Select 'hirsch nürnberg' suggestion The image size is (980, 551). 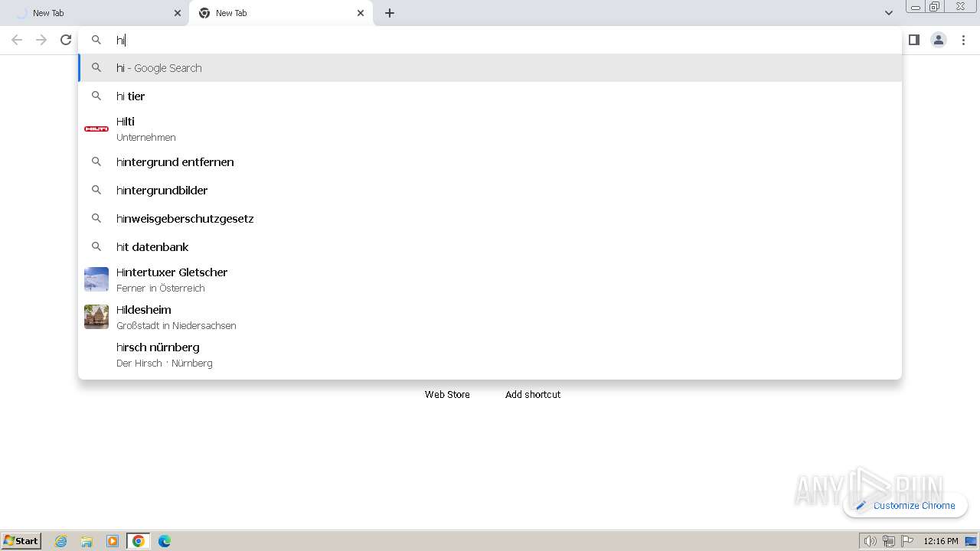[490, 354]
